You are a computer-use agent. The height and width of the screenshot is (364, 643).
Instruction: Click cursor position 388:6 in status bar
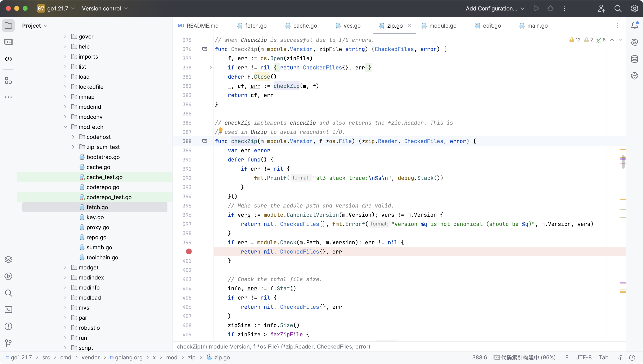(x=480, y=358)
